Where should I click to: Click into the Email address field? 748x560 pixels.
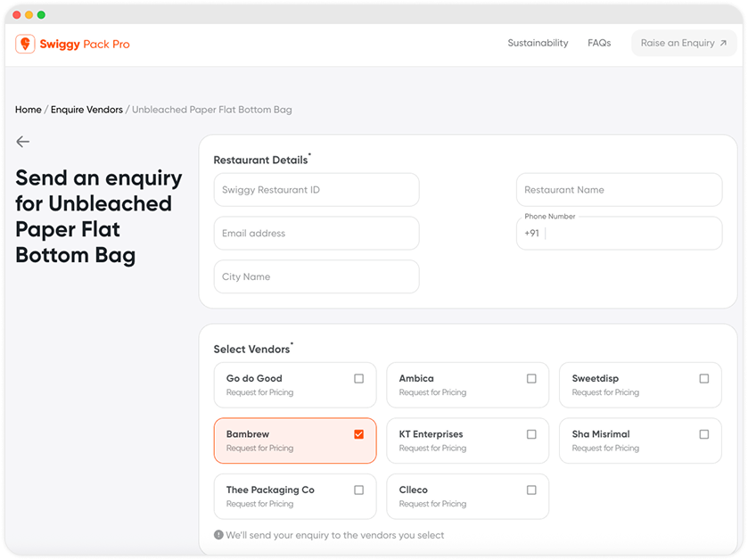316,234
